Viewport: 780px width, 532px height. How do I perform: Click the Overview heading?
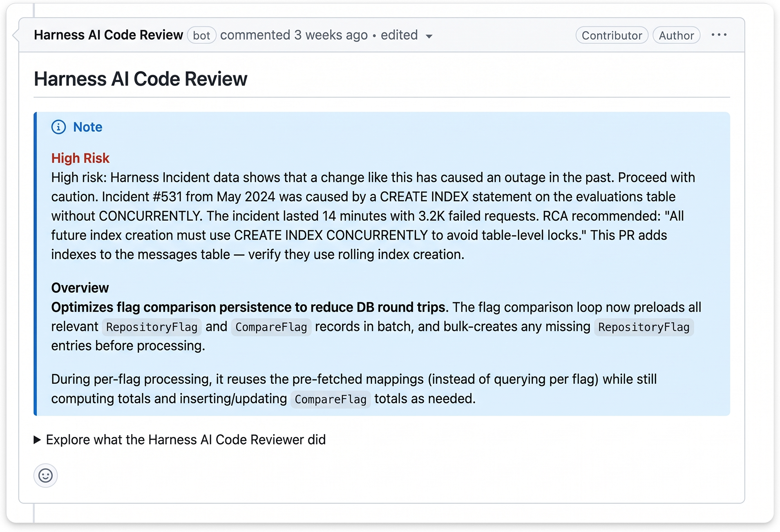pos(80,288)
